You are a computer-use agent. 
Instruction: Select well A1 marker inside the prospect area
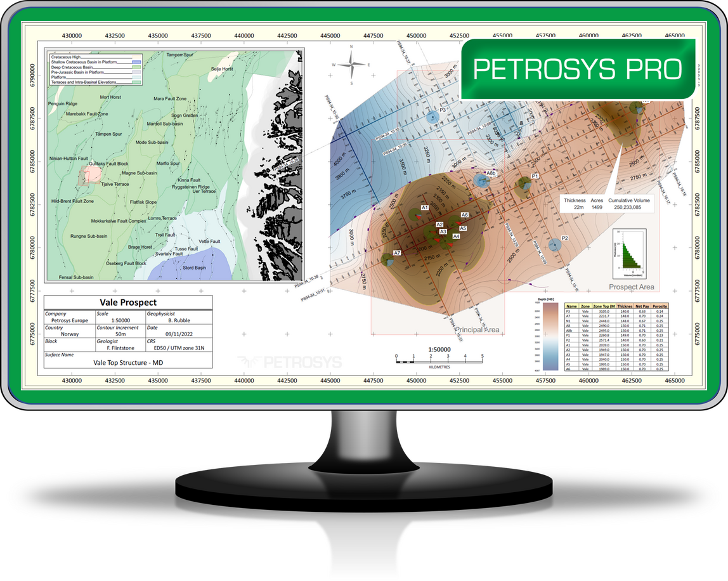415,215
